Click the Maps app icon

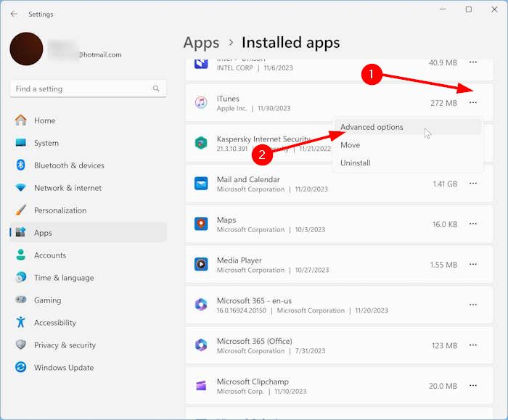point(201,223)
